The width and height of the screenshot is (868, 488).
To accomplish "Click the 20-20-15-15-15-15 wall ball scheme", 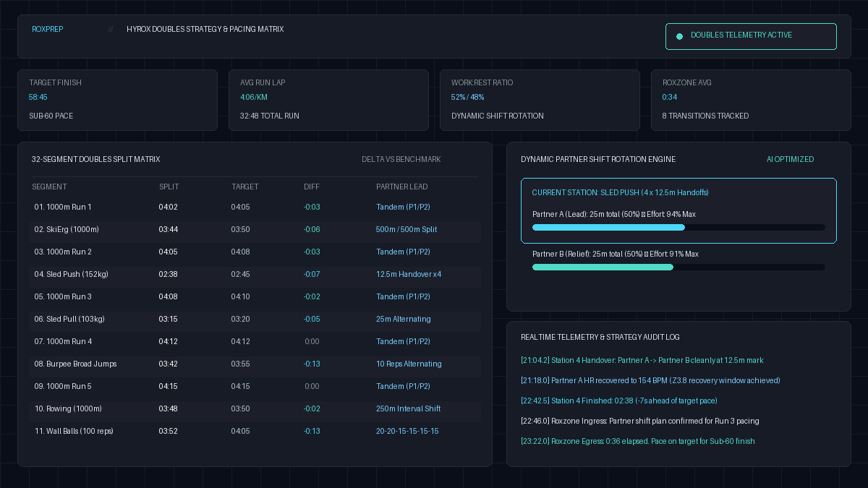I will coord(407,431).
